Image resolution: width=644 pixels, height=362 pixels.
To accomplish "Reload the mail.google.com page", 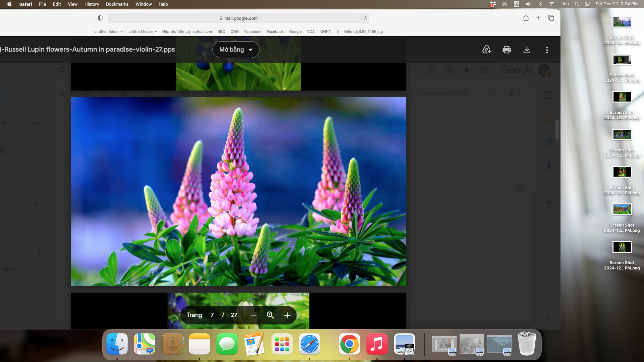I will coord(365,18).
